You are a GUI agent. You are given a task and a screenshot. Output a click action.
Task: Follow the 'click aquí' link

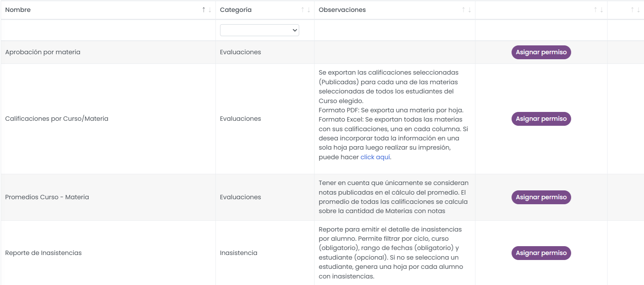pos(375,157)
